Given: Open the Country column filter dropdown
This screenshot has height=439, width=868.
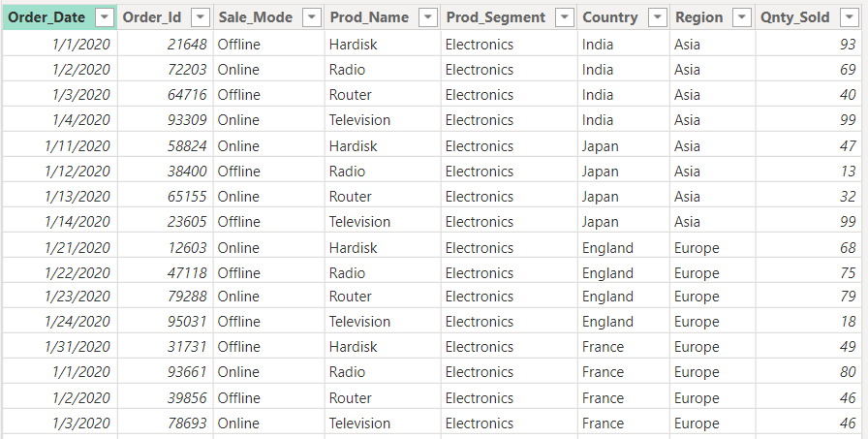Looking at the screenshot, I should (657, 17).
